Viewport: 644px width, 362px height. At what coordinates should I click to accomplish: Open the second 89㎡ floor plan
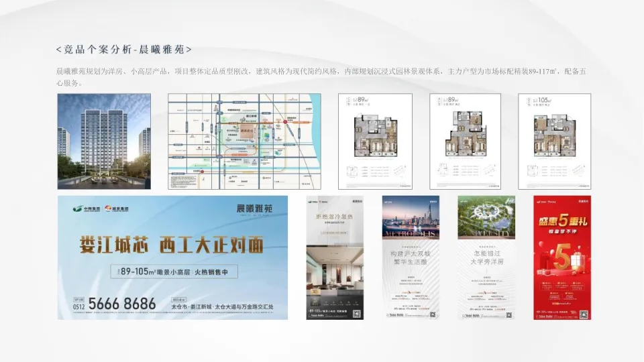point(465,141)
